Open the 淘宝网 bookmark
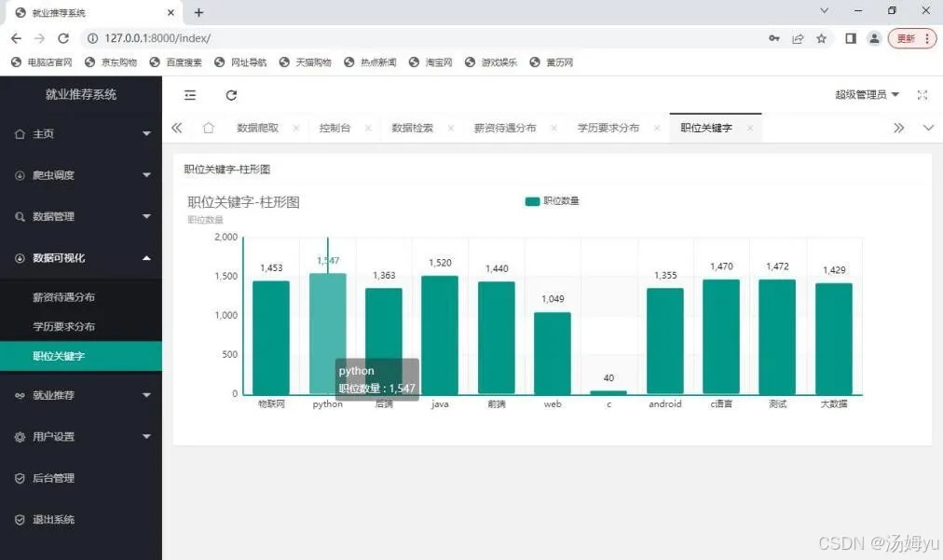This screenshot has height=560, width=943. [430, 61]
